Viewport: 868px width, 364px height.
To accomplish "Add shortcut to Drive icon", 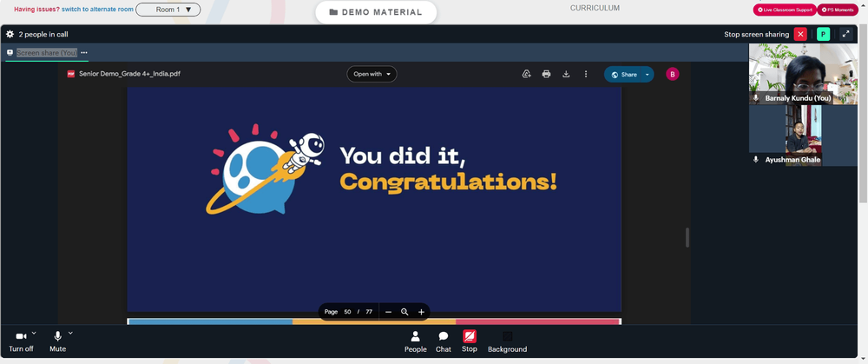I will [x=527, y=74].
